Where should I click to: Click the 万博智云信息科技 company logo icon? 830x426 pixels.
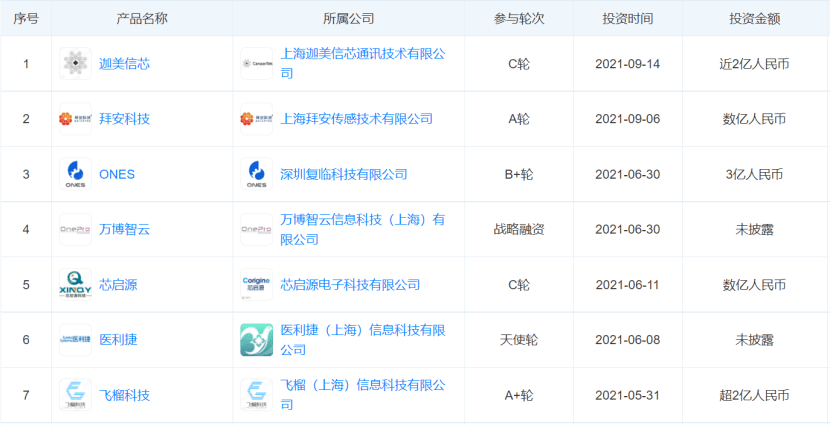[x=257, y=229]
